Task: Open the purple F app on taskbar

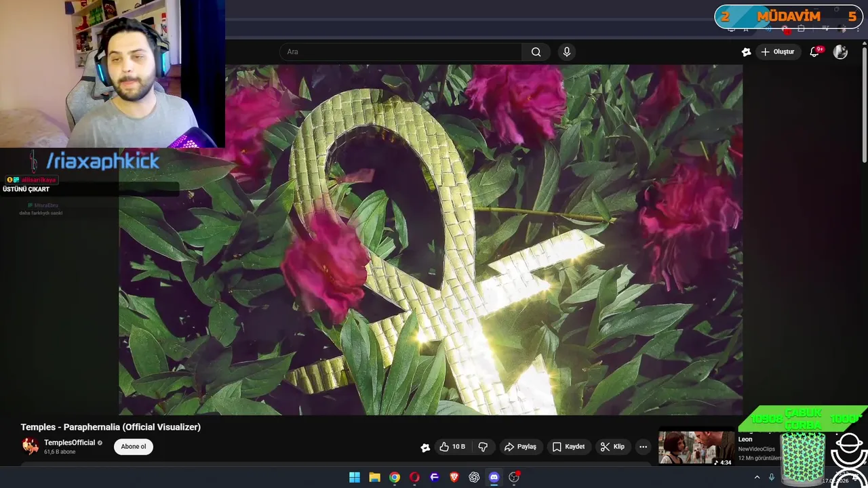Action: (x=434, y=477)
